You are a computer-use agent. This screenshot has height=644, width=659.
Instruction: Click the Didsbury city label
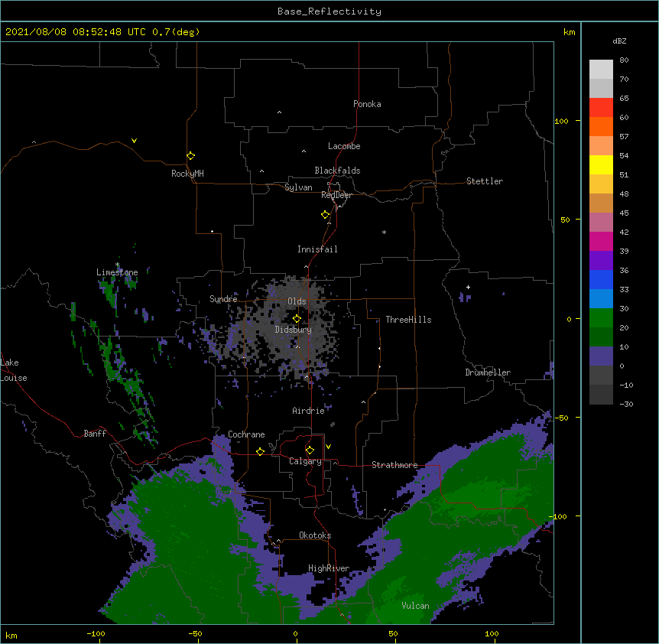(x=294, y=330)
